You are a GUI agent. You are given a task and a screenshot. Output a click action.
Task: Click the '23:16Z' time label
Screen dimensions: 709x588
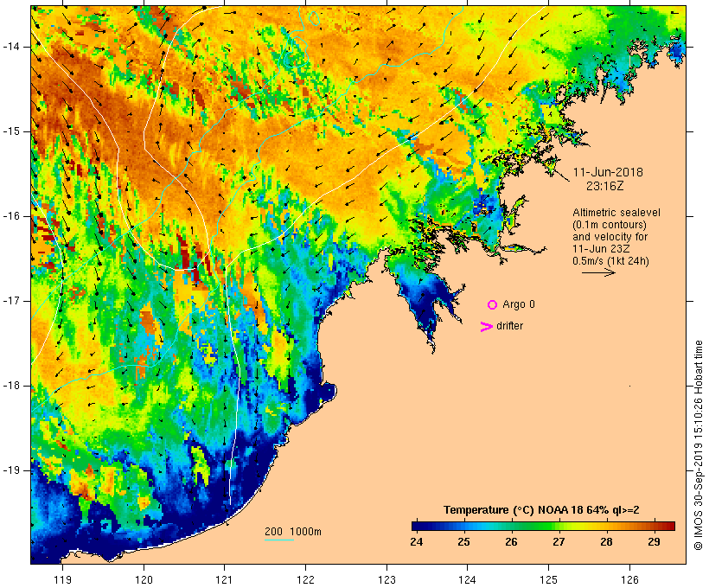coord(605,186)
